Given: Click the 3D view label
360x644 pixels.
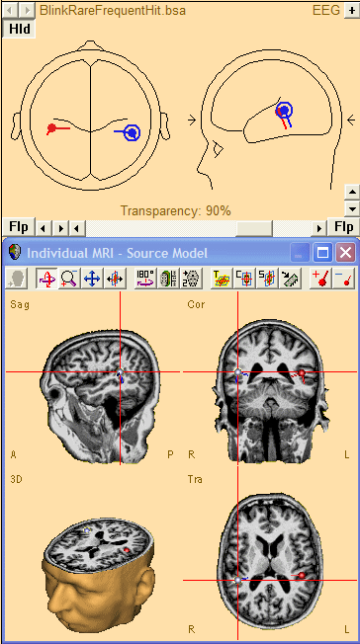Looking at the screenshot, I should coord(16,479).
